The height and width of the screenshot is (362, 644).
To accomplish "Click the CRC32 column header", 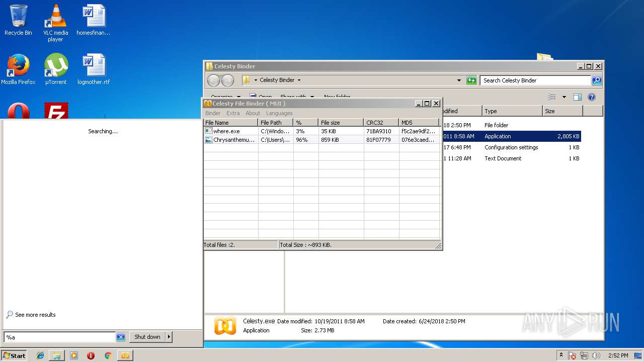I will (x=381, y=123).
